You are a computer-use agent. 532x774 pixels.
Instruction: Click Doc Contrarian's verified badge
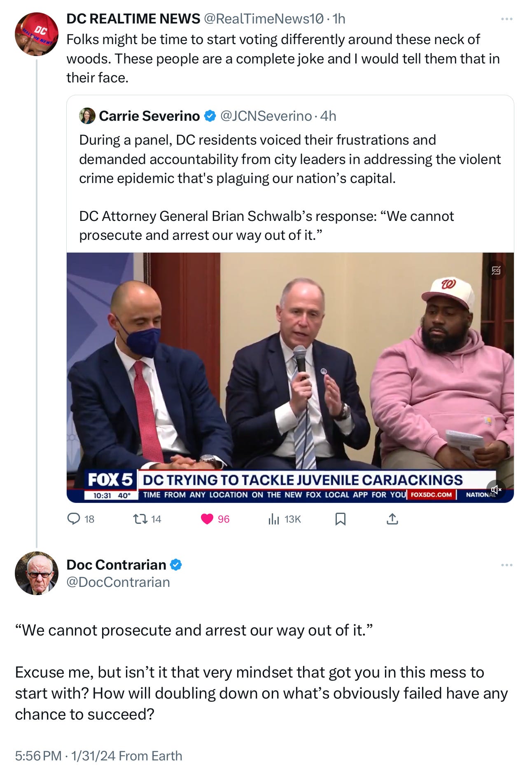176,565
